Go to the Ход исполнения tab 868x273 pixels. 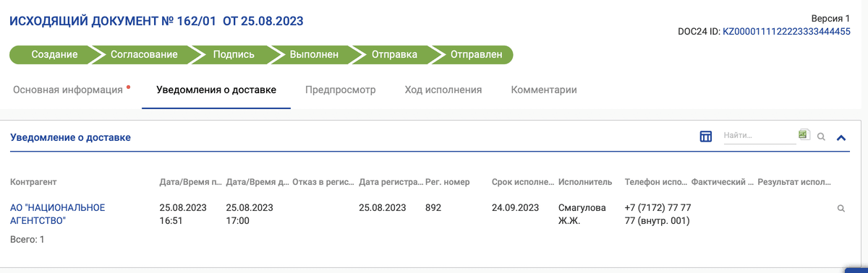(443, 90)
